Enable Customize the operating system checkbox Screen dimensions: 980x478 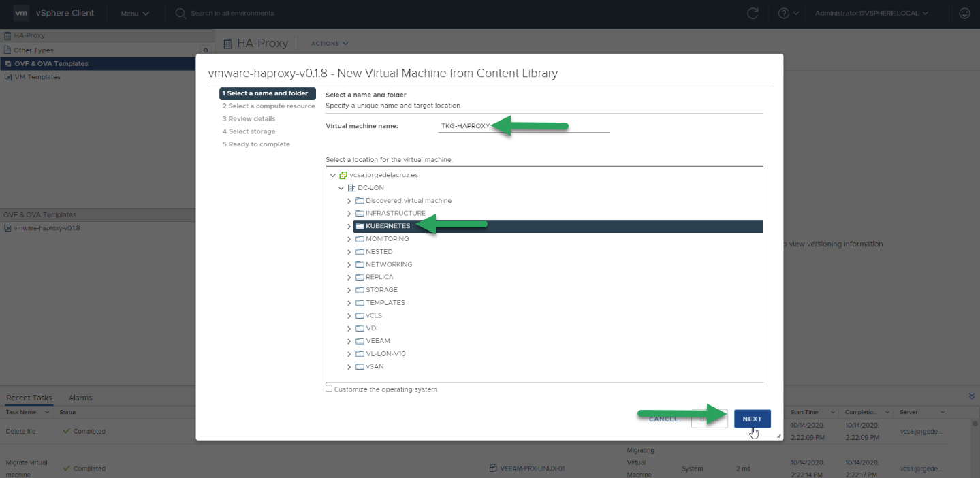coord(329,389)
